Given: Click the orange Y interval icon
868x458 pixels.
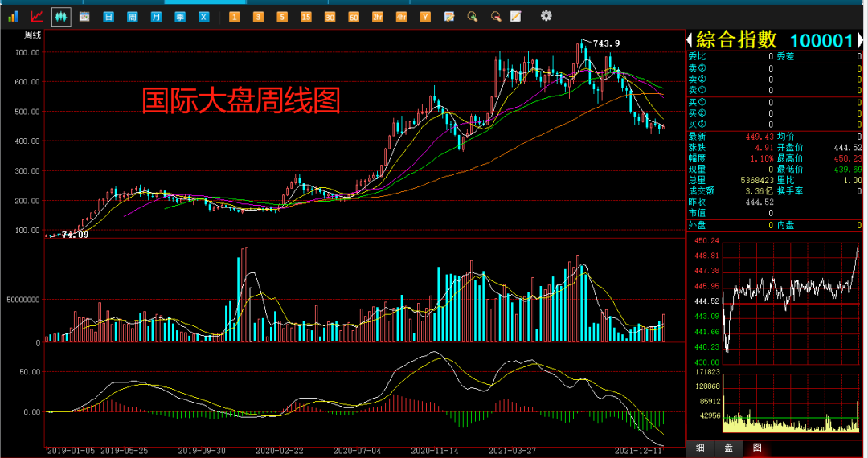Looking at the screenshot, I should pyautogui.click(x=424, y=17).
